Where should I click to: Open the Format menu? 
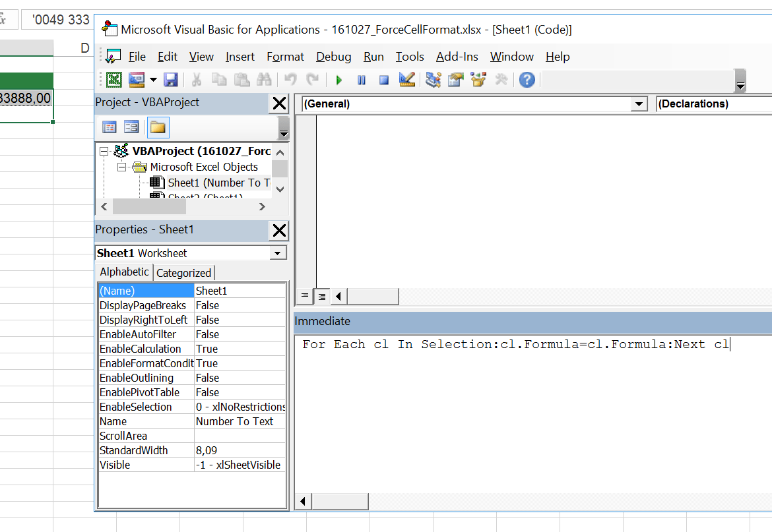286,57
